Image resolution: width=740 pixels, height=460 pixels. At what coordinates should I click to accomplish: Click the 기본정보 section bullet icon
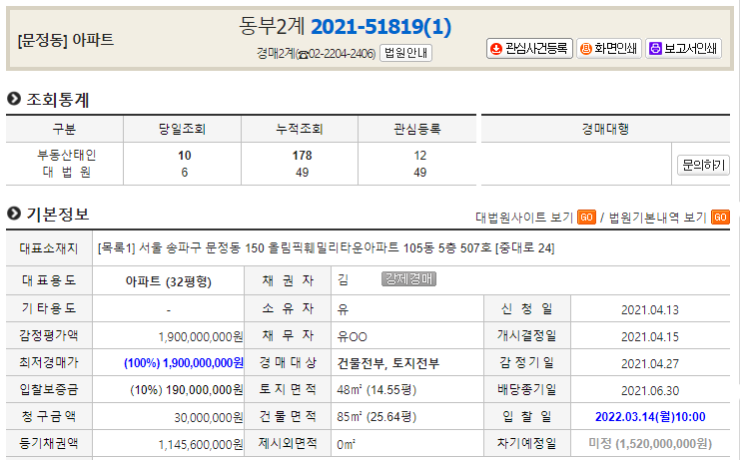pos(14,213)
